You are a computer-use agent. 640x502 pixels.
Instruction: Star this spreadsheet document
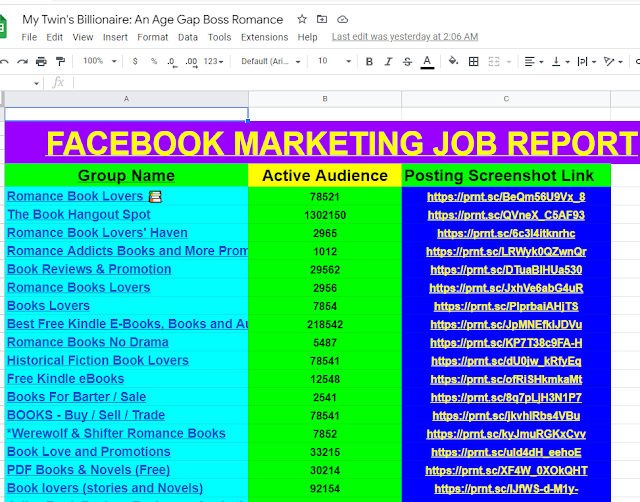pos(302,19)
